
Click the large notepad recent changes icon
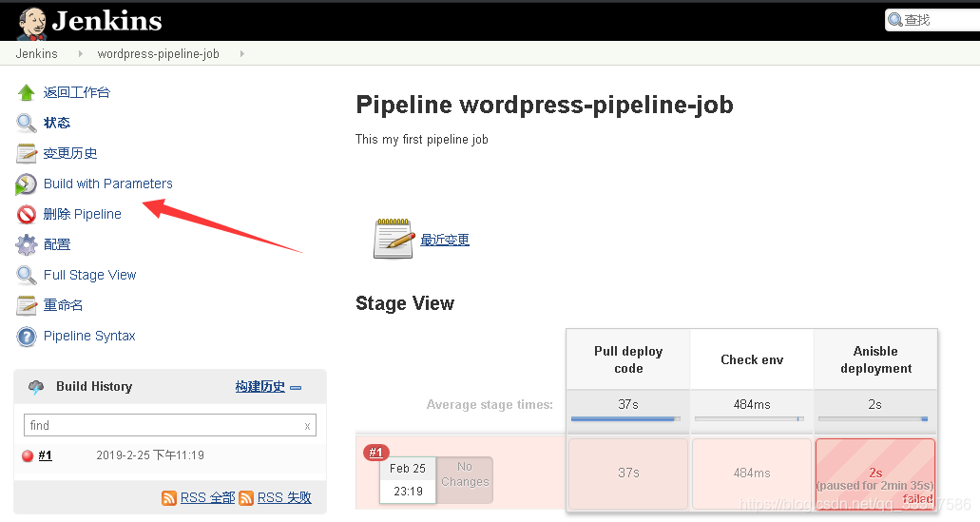(x=394, y=239)
